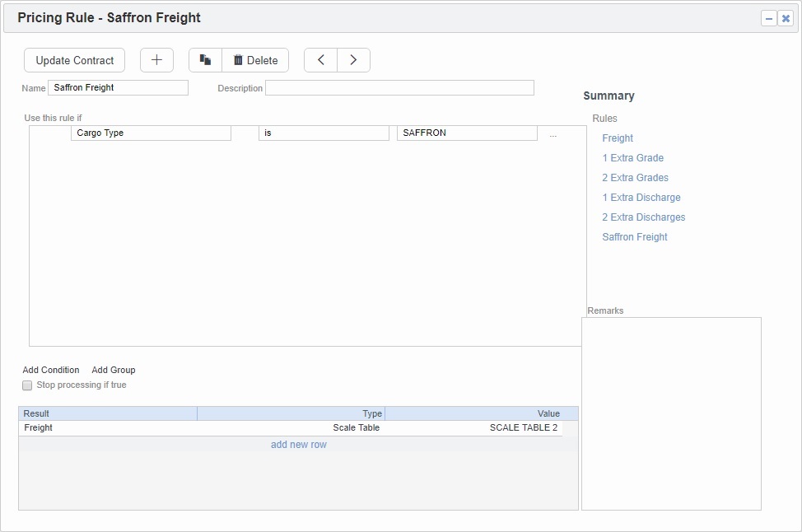Enable Stop processing if true

click(27, 385)
